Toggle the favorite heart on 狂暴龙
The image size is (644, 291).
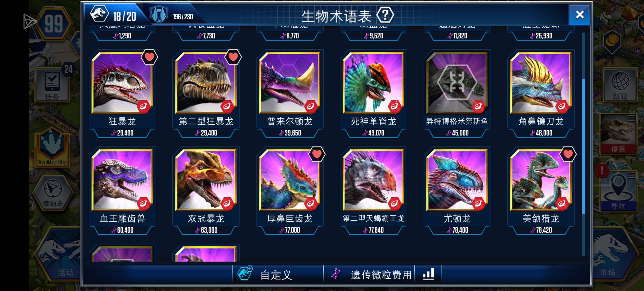(149, 57)
